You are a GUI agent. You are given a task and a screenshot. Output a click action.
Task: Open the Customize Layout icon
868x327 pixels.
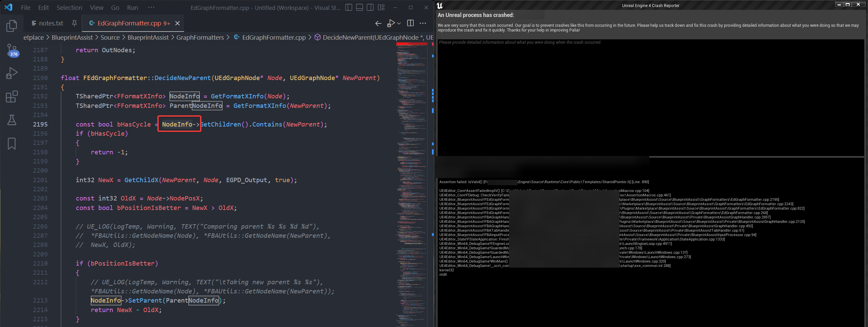click(x=381, y=7)
